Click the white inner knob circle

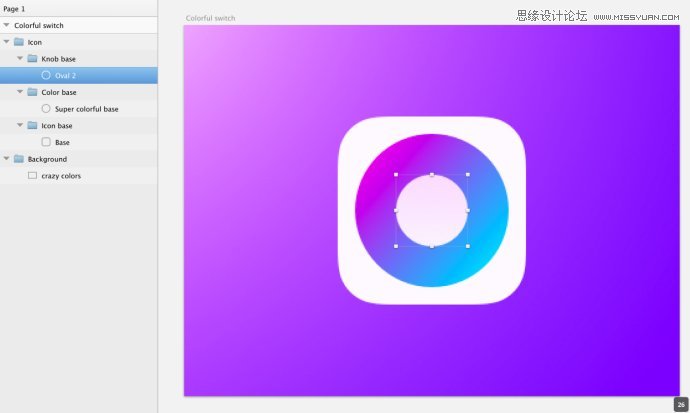[432, 210]
